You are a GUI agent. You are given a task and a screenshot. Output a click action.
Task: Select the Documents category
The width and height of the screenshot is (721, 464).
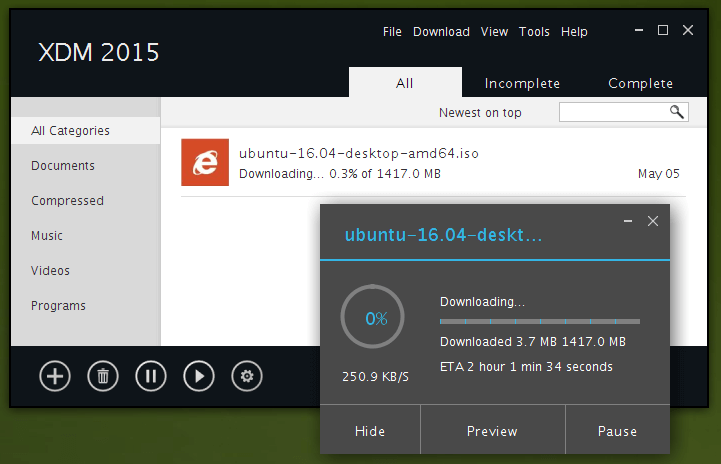(63, 166)
